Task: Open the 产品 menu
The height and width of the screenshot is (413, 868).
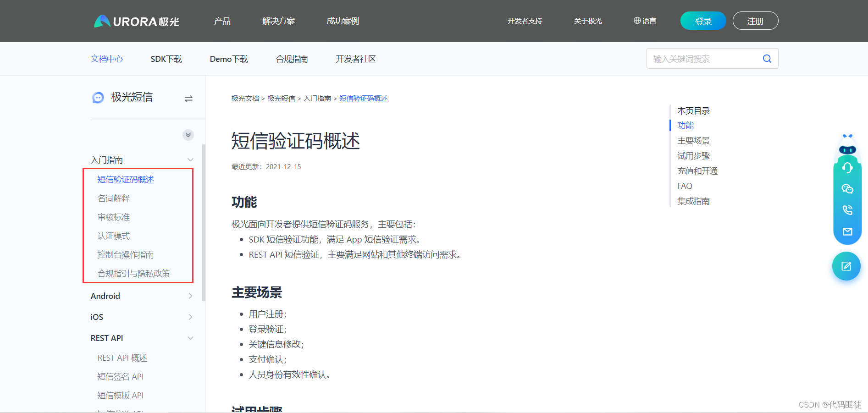Action: click(222, 21)
